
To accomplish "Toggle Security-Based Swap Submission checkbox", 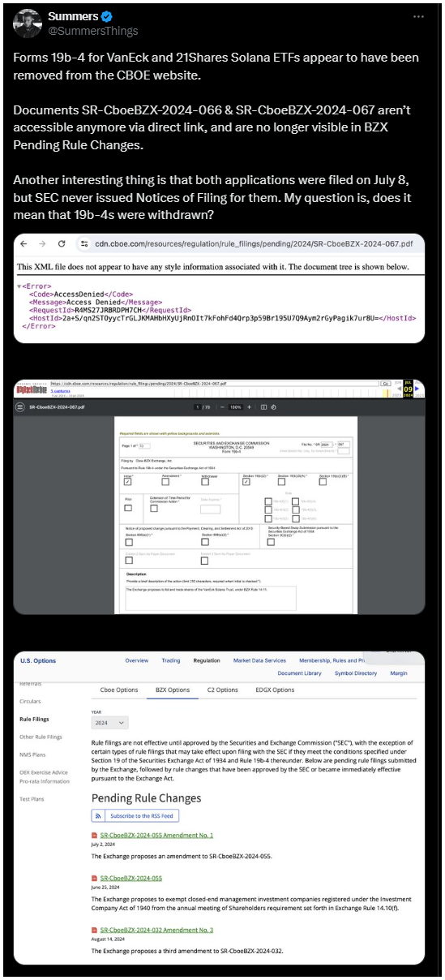I will coord(272,542).
